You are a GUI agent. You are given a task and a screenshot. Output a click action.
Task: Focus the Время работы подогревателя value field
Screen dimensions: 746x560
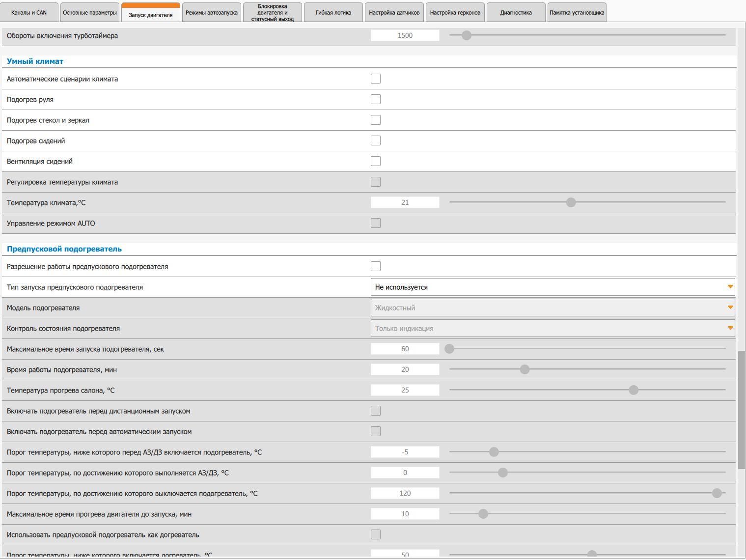[405, 369]
